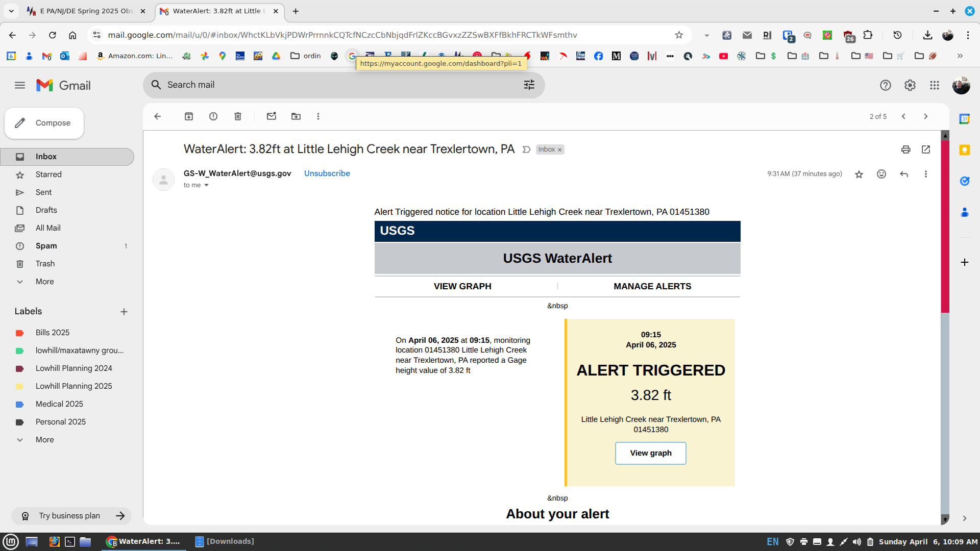Open the toolbar's More options menu
Viewport: 980px width, 551px height.
318,116
